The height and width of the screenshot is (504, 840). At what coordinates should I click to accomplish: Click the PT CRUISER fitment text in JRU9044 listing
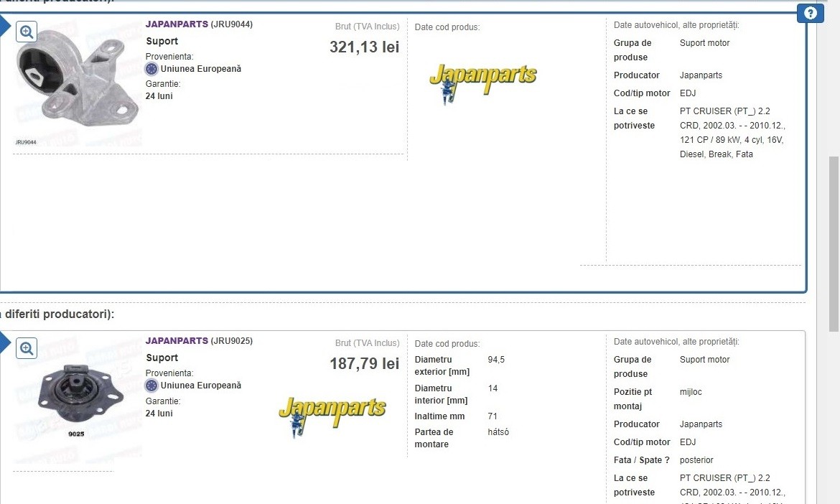tap(732, 133)
